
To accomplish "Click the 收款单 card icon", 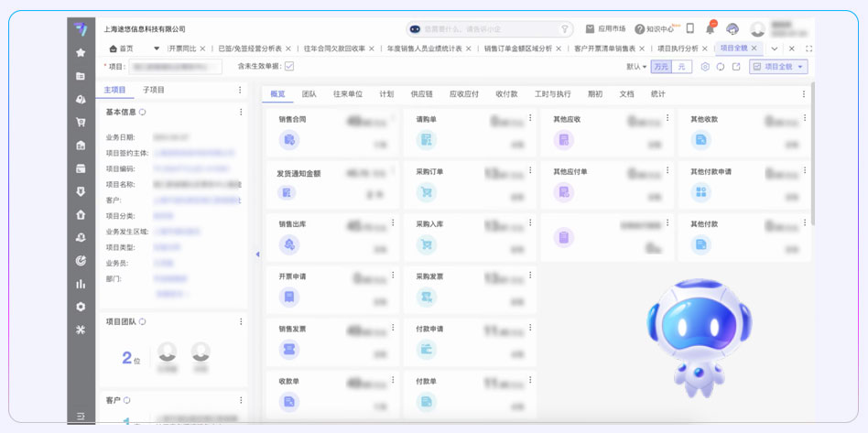I will pos(289,402).
